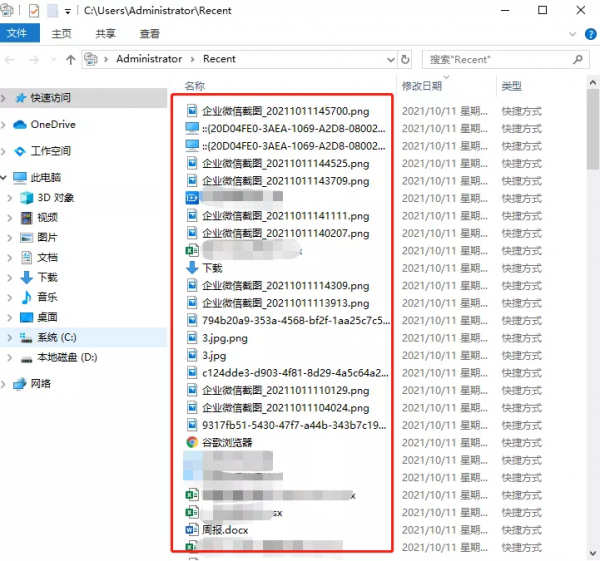Select file 794b20a9-353a-4568-bf2f-1aa25c7c5...

point(296,321)
